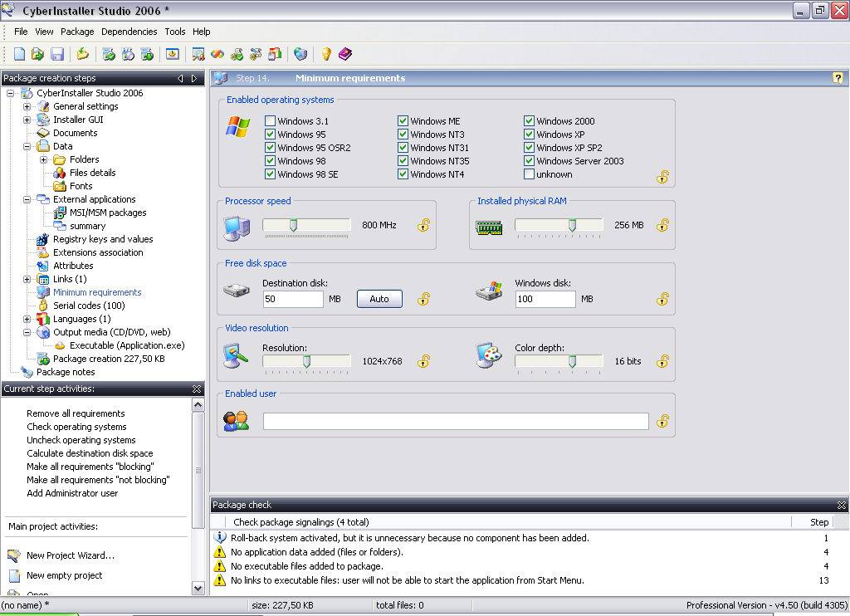This screenshot has width=850, height=616.
Task: Go to next step with right arrow
Action: click(194, 78)
